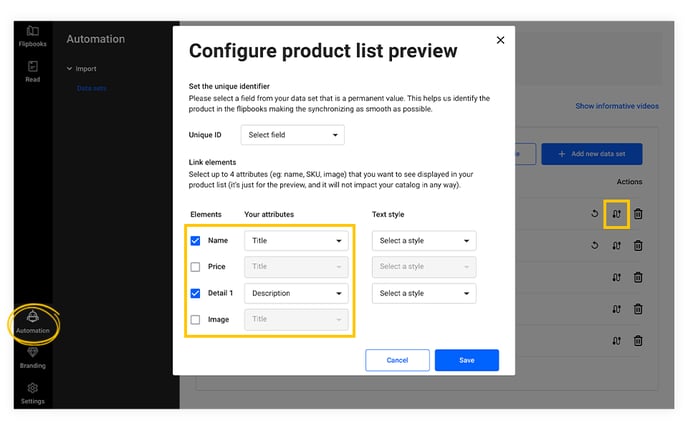The width and height of the screenshot is (688, 430).
Task: Open the Detail 1 Description dropdown
Action: click(x=296, y=293)
